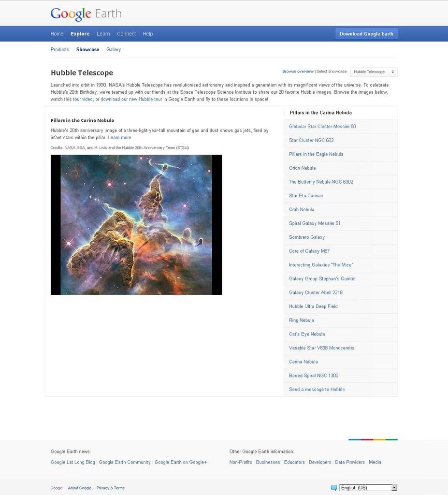This screenshot has height=495, width=448.
Task: Select Star Cluster NGC 602
Action: click(341, 141)
